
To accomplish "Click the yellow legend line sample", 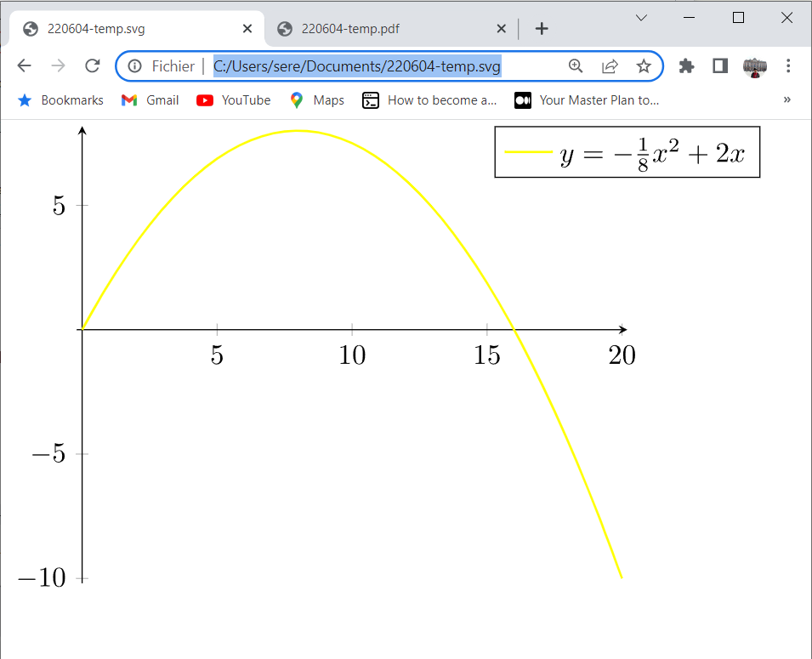I will tap(528, 152).
